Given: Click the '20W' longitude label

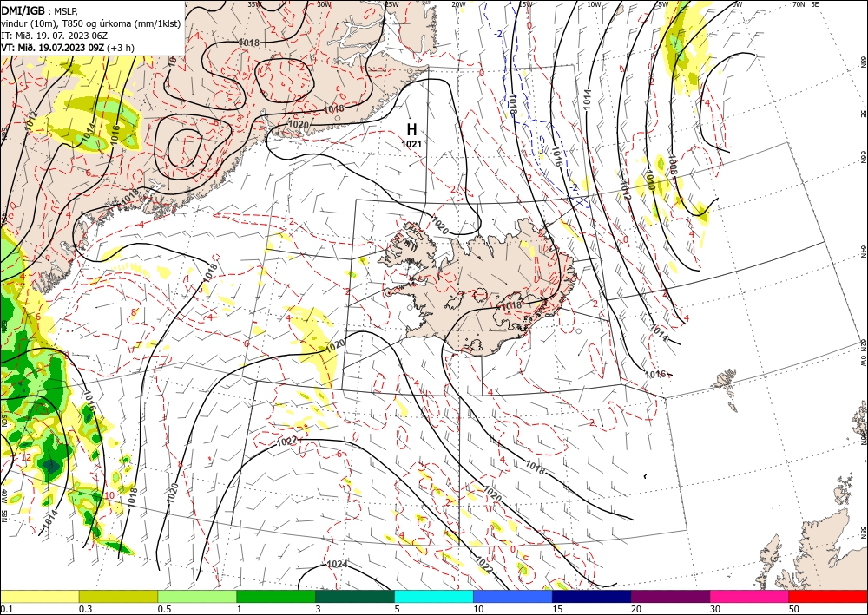Looking at the screenshot, I should [x=458, y=4].
